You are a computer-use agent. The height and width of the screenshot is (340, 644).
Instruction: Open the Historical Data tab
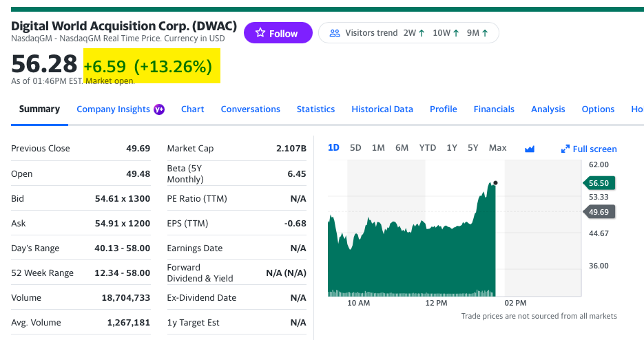point(382,109)
